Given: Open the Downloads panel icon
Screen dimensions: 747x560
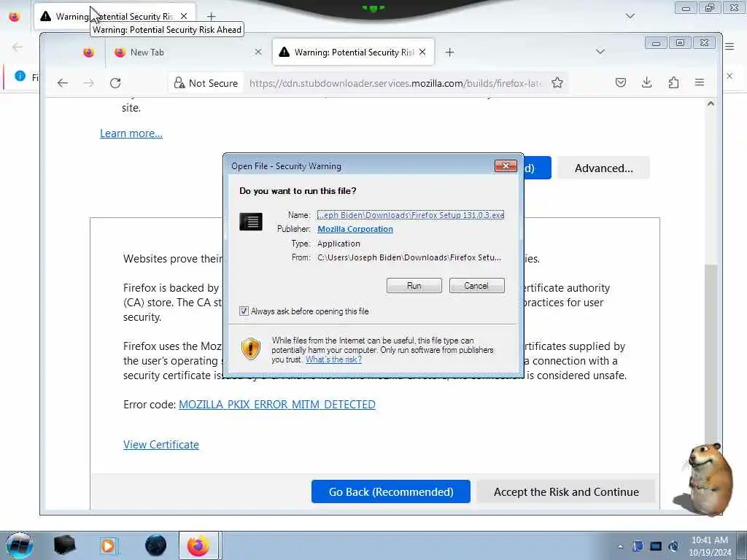Looking at the screenshot, I should coord(646,82).
